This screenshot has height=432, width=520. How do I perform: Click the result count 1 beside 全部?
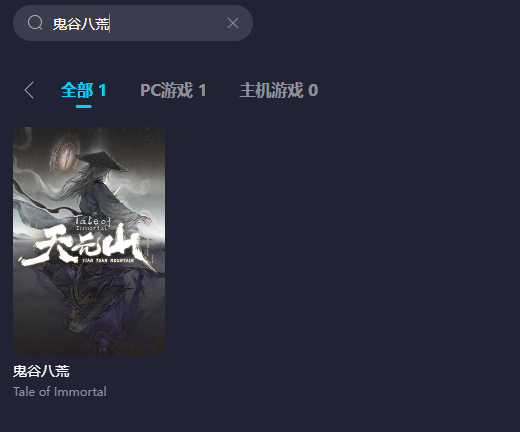pos(102,90)
